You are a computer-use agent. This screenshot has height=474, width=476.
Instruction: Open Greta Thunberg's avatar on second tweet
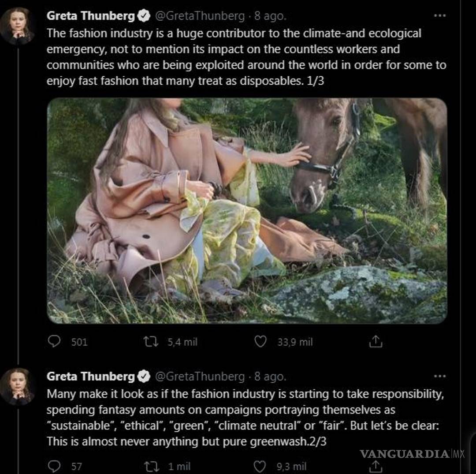point(18,386)
